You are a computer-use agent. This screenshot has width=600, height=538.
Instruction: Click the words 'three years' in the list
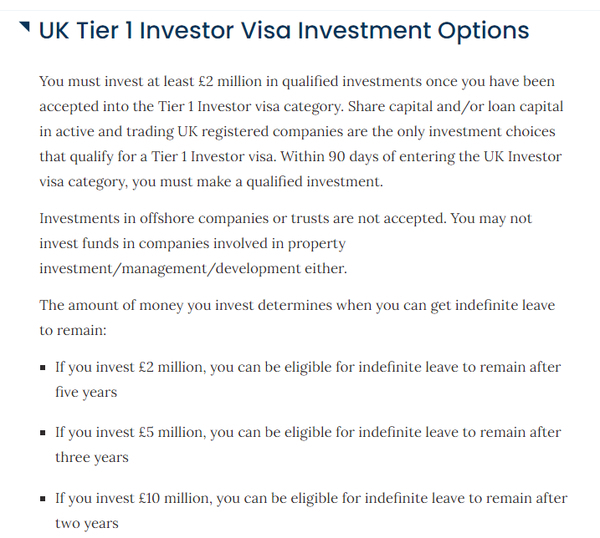coord(92,457)
